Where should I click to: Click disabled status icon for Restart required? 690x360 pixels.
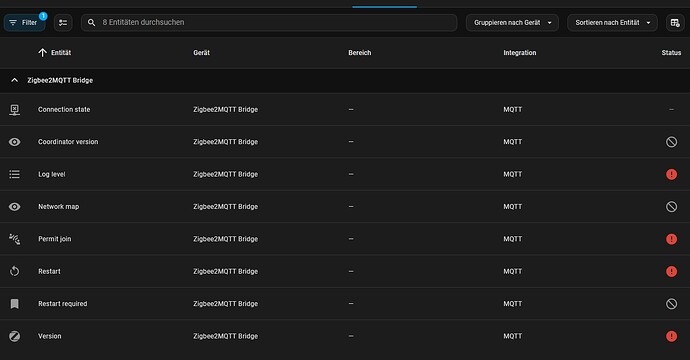click(x=671, y=304)
